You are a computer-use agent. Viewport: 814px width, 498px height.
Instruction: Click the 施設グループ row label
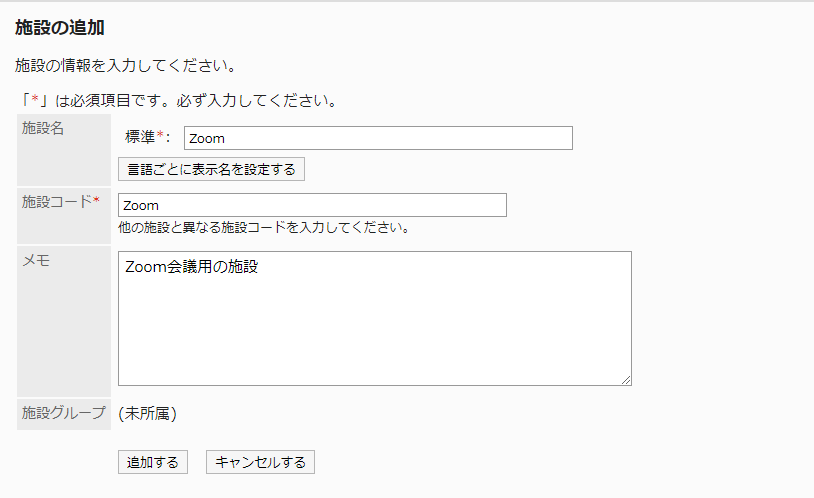64,412
